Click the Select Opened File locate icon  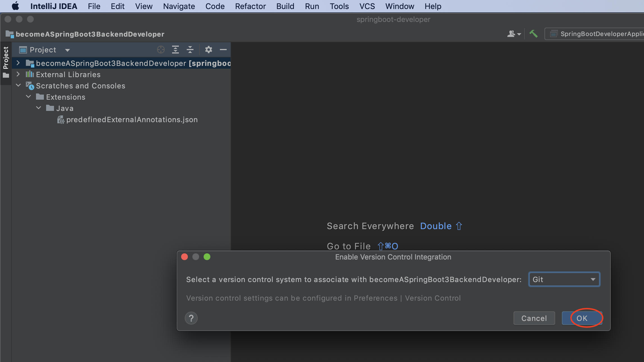pyautogui.click(x=161, y=50)
